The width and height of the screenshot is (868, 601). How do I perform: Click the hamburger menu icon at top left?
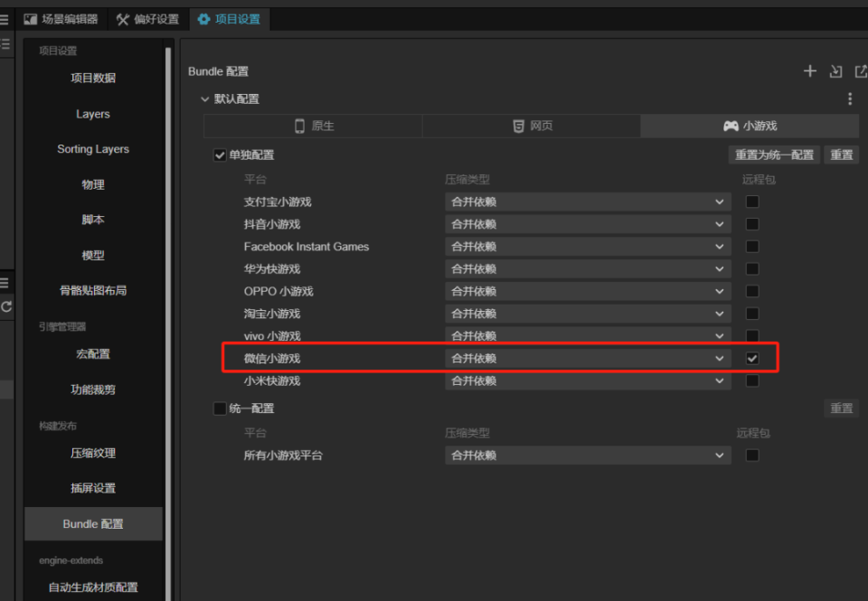[x=4, y=20]
